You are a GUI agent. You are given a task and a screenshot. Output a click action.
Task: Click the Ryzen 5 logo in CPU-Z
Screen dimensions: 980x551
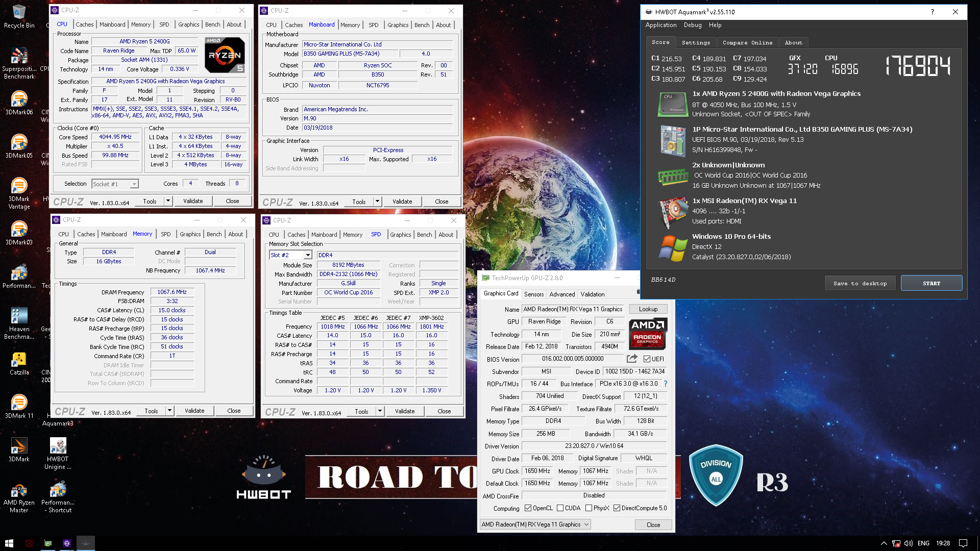click(225, 55)
